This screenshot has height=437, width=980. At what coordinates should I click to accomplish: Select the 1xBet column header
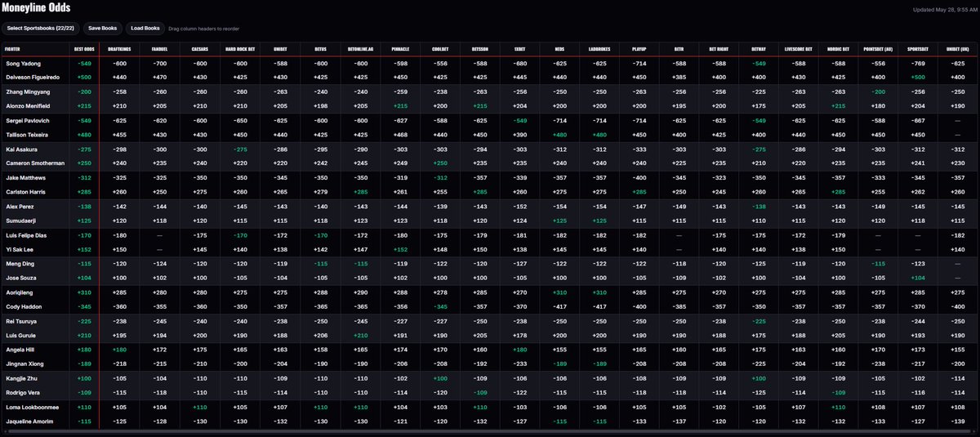click(x=519, y=49)
